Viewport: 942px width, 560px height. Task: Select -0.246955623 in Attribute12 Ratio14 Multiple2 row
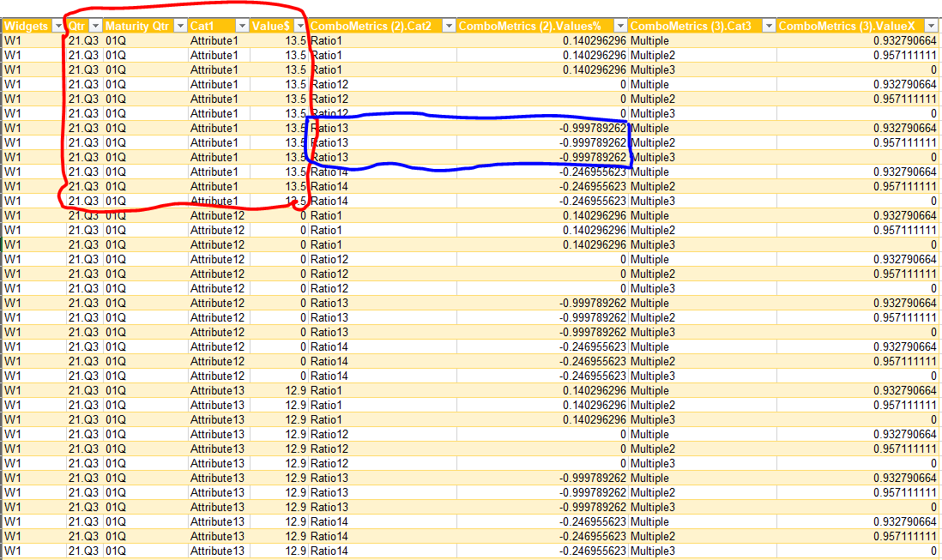coord(542,361)
